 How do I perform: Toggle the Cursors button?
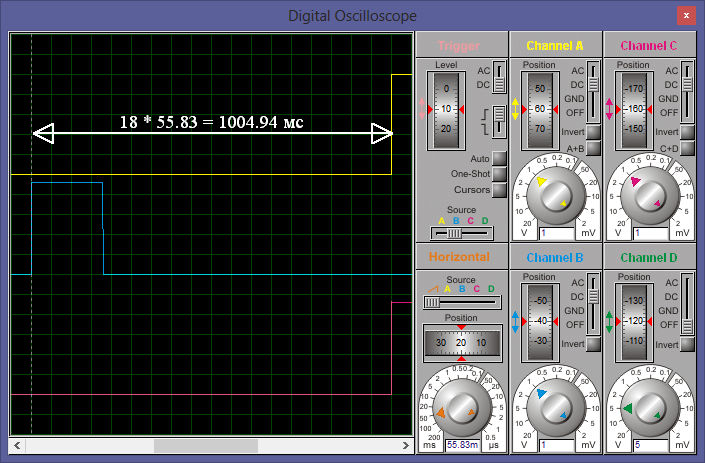click(499, 189)
